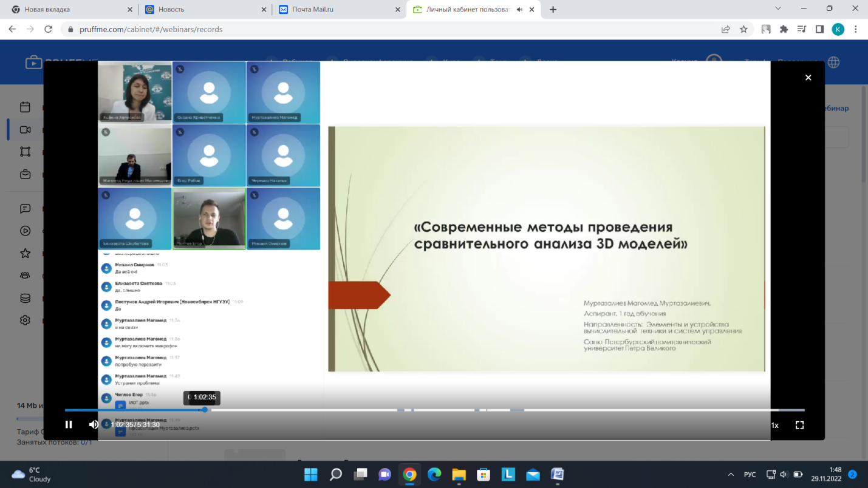868x488 pixels.
Task: Open the square frame icon in the sidebar
Action: pyautogui.click(x=25, y=152)
